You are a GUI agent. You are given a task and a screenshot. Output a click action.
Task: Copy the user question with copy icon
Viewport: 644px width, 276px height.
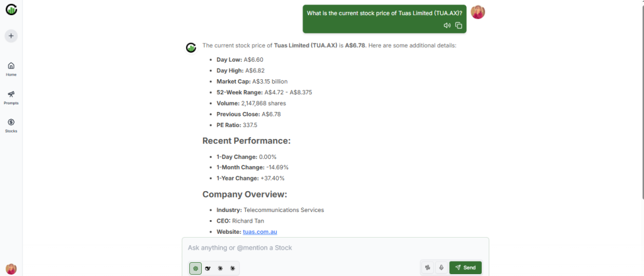click(458, 25)
